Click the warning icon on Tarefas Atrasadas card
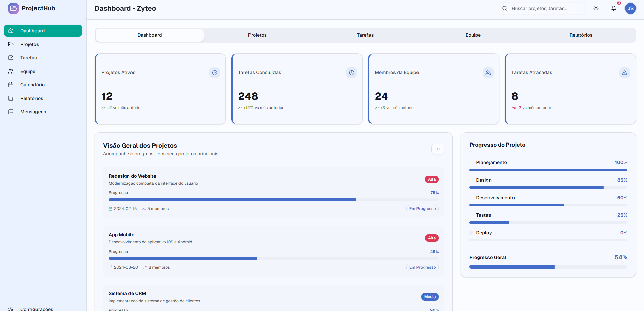 pos(624,72)
